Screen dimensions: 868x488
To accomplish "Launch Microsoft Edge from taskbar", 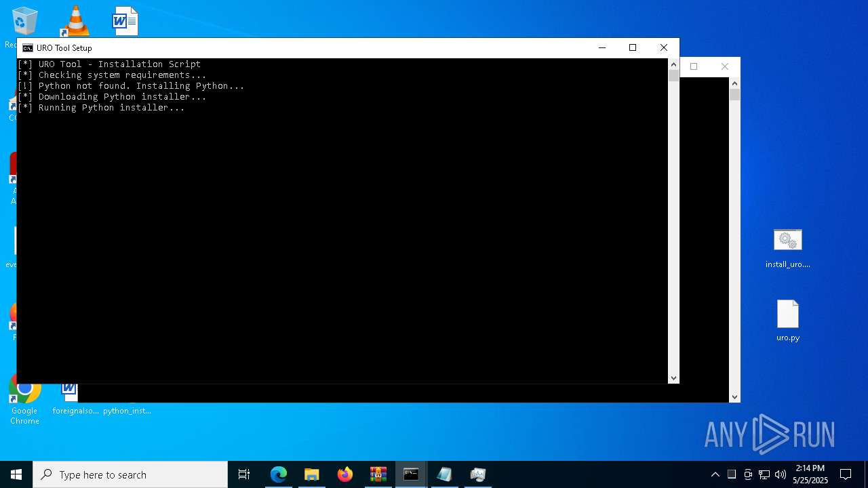I will (279, 474).
